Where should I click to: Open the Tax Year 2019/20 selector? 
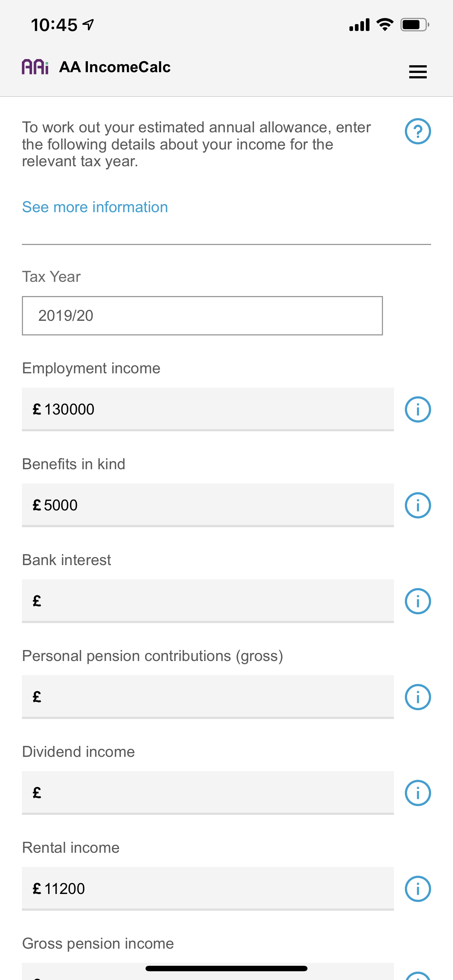click(x=202, y=316)
